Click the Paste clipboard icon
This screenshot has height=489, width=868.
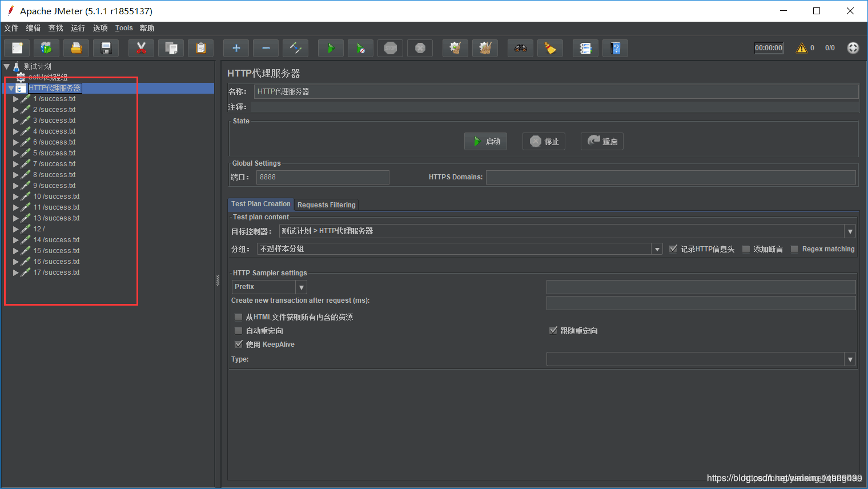(x=200, y=49)
